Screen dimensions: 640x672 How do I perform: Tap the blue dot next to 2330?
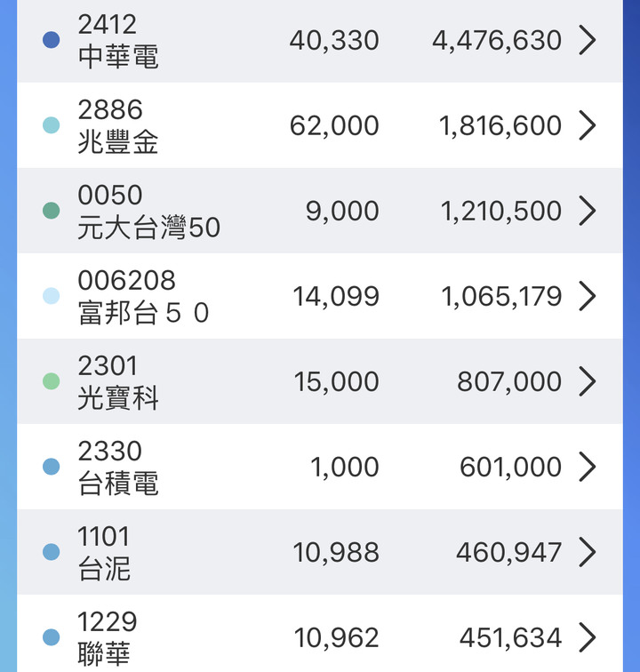[x=52, y=467]
